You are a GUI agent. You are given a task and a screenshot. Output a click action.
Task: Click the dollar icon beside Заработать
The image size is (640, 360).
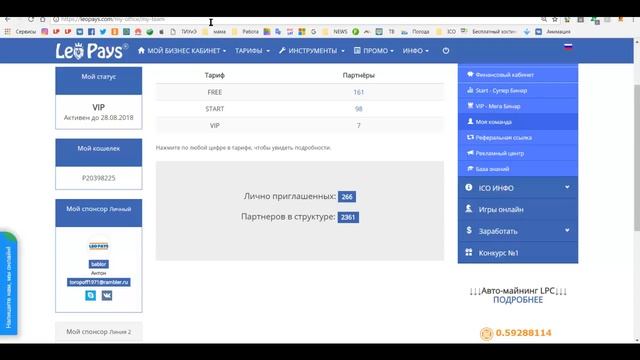coord(469,231)
